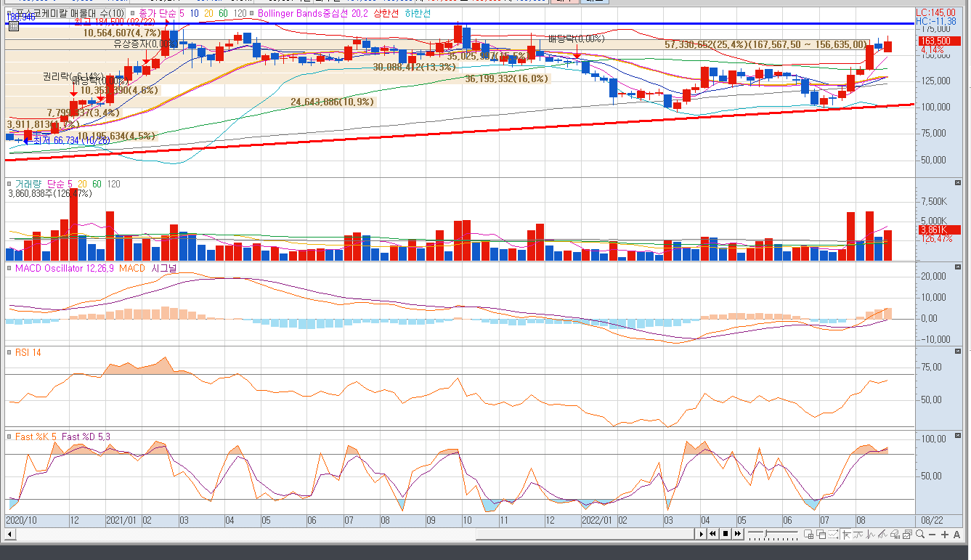Click the dotted chart-area selection icon
This screenshot has height=560, width=971.
click(x=833, y=534)
